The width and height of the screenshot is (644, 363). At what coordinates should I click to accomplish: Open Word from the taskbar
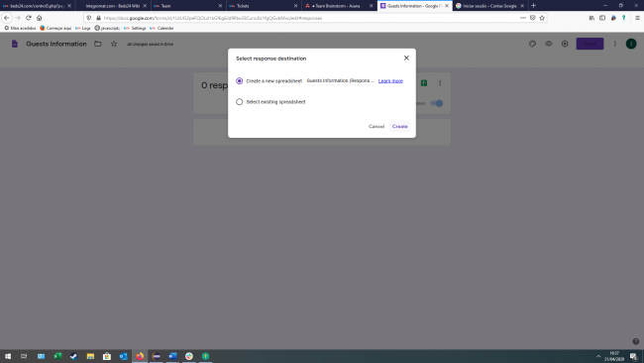pos(172,356)
